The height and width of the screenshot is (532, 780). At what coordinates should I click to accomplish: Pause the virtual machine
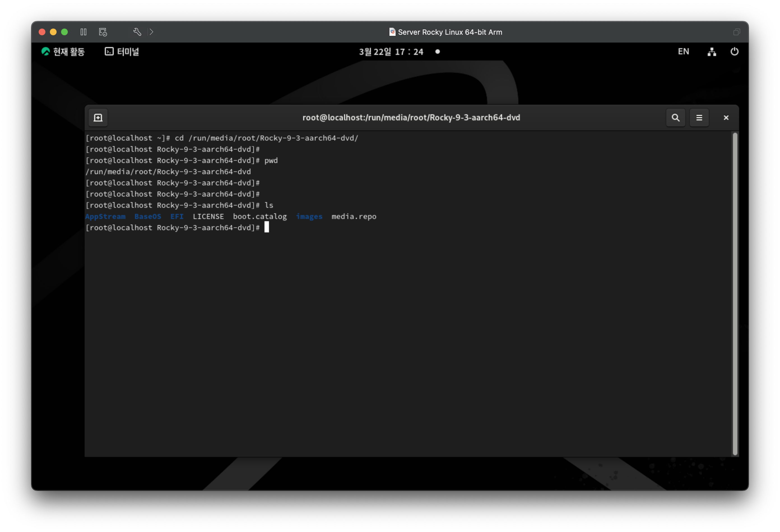(83, 32)
